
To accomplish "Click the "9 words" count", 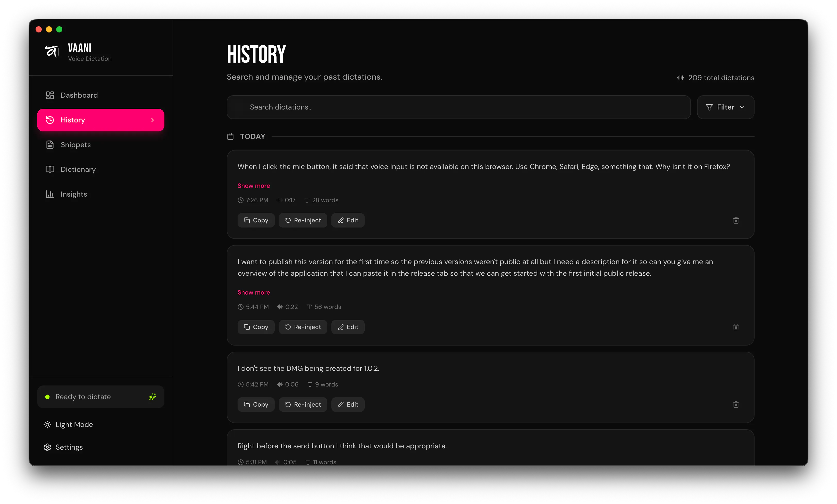I will (326, 384).
